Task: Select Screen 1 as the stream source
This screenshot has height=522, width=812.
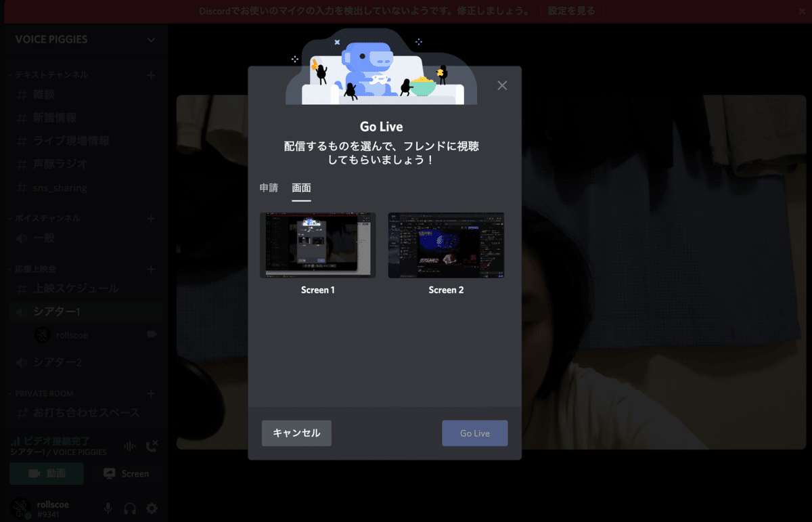Action: click(x=317, y=245)
